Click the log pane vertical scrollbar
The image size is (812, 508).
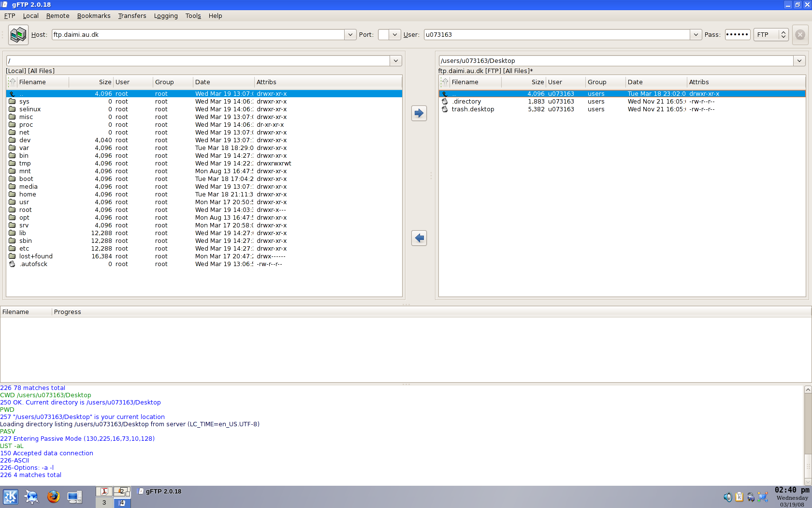coord(808,435)
